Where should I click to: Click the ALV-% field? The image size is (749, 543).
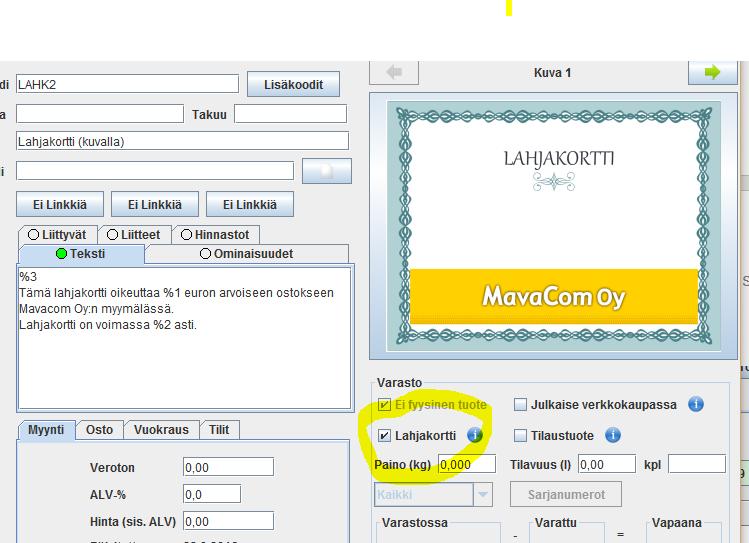pos(212,494)
